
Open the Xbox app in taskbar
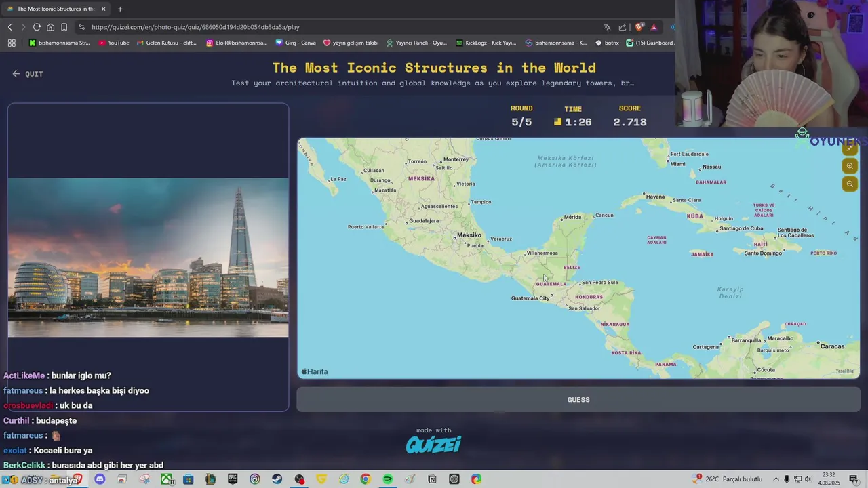point(166,479)
